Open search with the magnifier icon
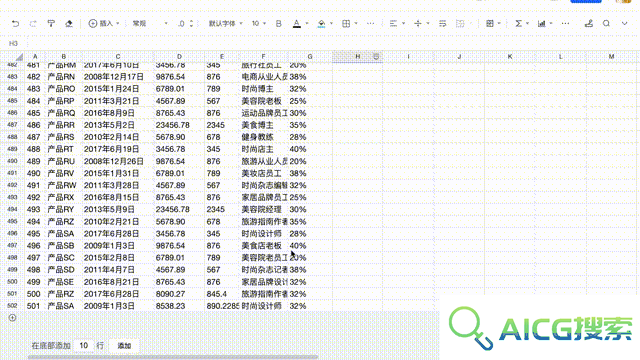 (607, 24)
